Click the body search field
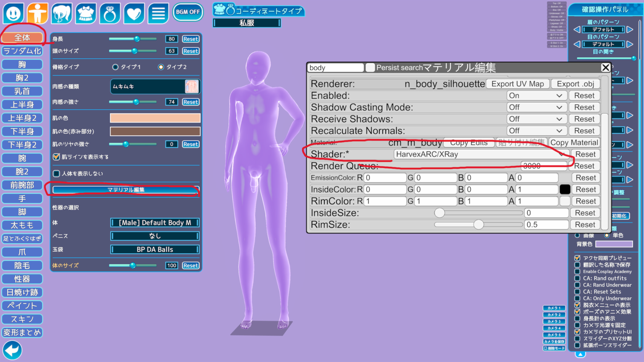644x362 pixels. click(x=336, y=68)
